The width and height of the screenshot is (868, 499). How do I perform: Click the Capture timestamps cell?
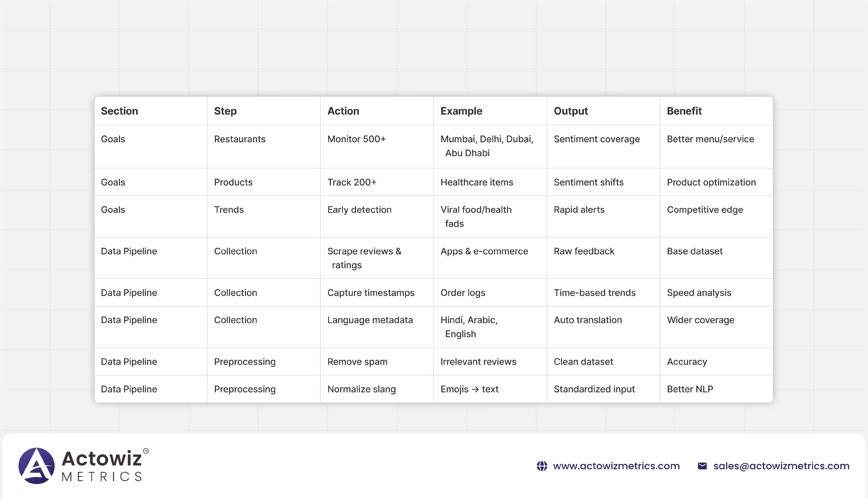[x=371, y=293]
